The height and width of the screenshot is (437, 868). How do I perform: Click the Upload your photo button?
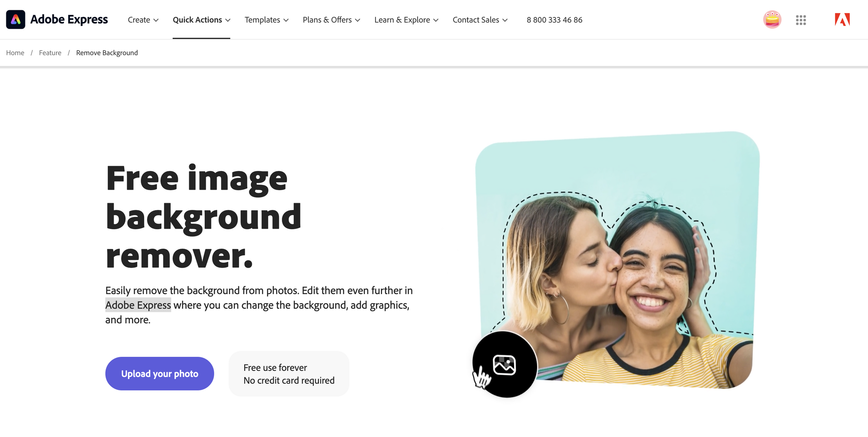pyautogui.click(x=160, y=374)
